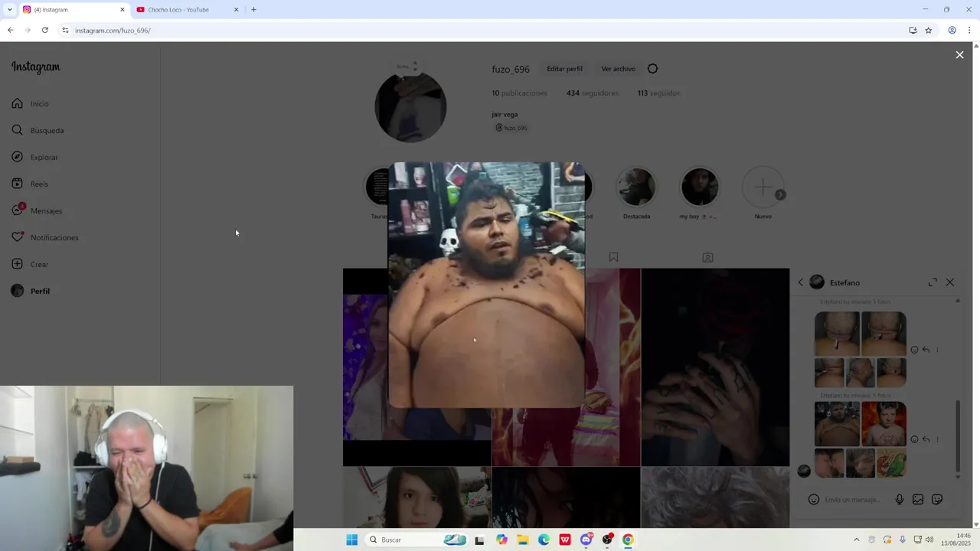React to first photo group with emoji
Screen dimensions: 980x551
[914, 350]
